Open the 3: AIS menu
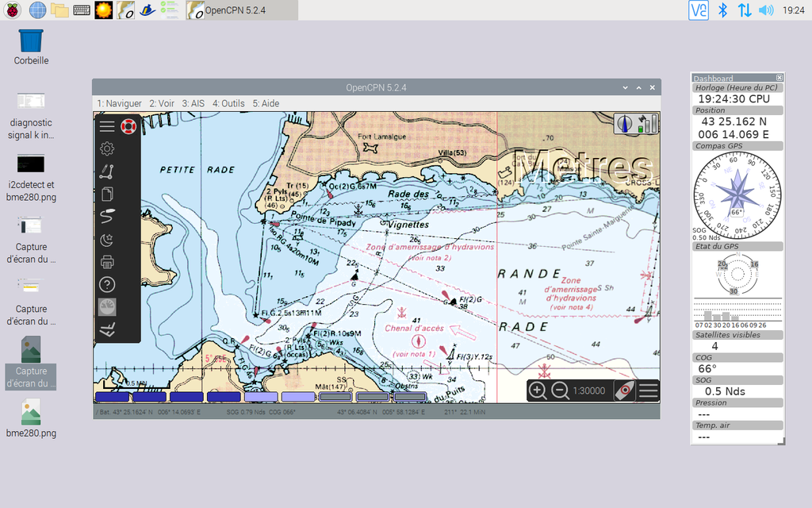The height and width of the screenshot is (508, 812). coord(193,103)
